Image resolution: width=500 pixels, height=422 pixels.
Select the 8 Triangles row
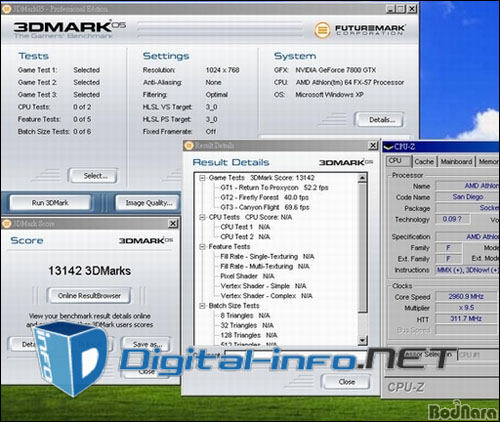245,316
